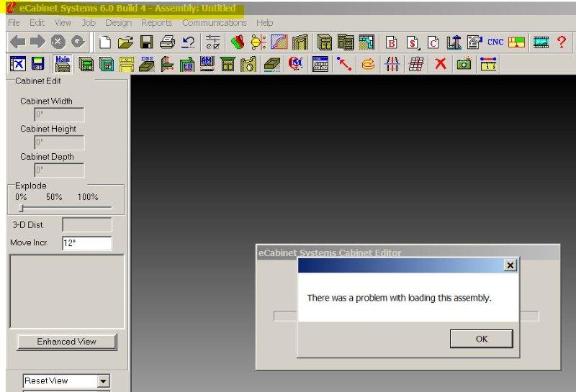
Task: Click the Cabinet Height field
Action: tap(59, 142)
